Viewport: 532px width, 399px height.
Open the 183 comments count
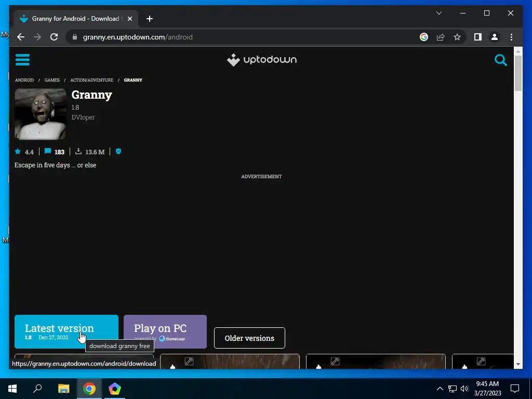[55, 152]
